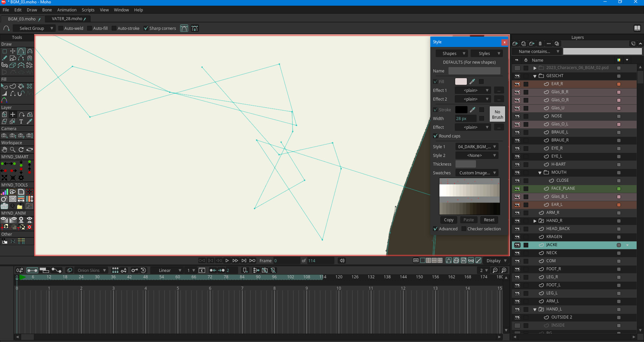The width and height of the screenshot is (644, 342).
Task: Jump to end of animation
Action: 244,261
